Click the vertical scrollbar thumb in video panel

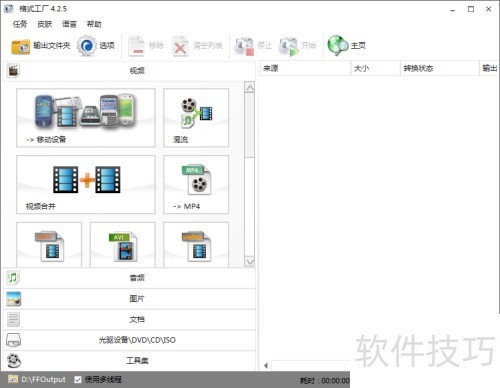(250, 125)
